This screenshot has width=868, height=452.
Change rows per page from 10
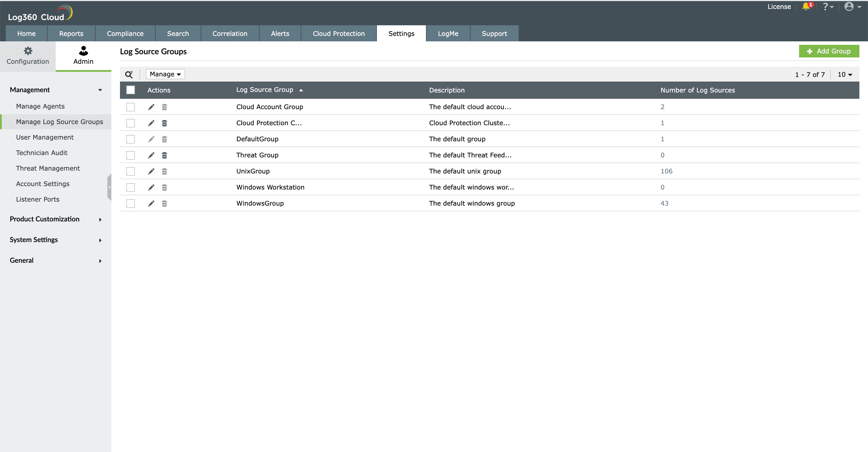844,74
